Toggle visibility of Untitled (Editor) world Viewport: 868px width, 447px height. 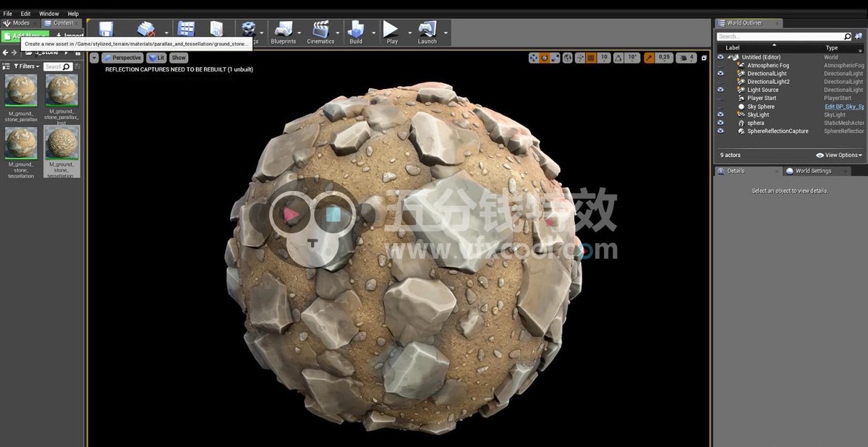(x=720, y=57)
